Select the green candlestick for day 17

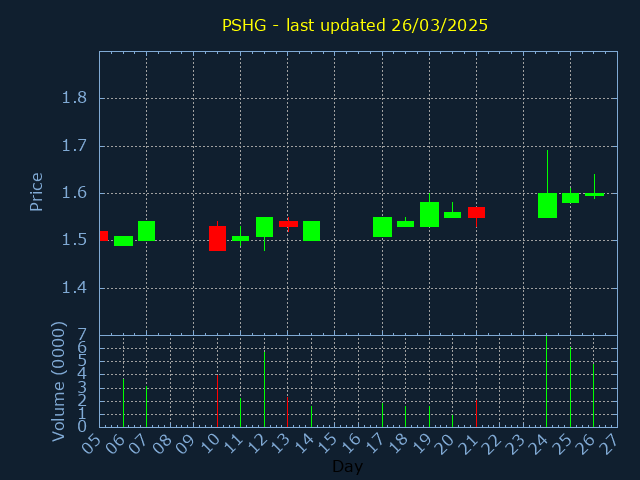[382, 227]
